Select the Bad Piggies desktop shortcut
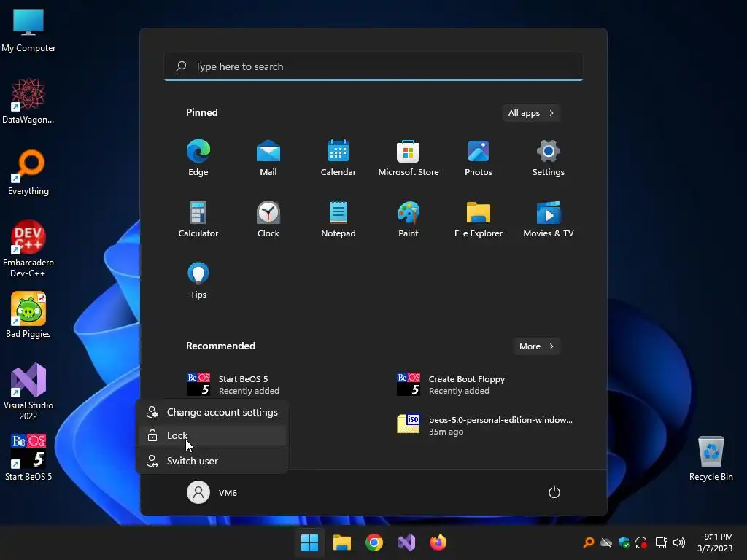This screenshot has height=560, width=747. [x=28, y=315]
